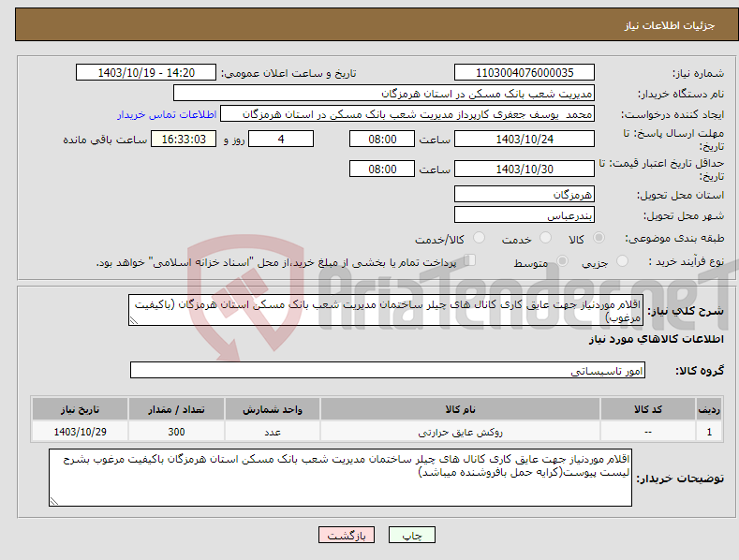Screen dimensions: 739x560
Task: Click the announcement date field 1403/10/19 - 14:20
Action: (x=146, y=73)
